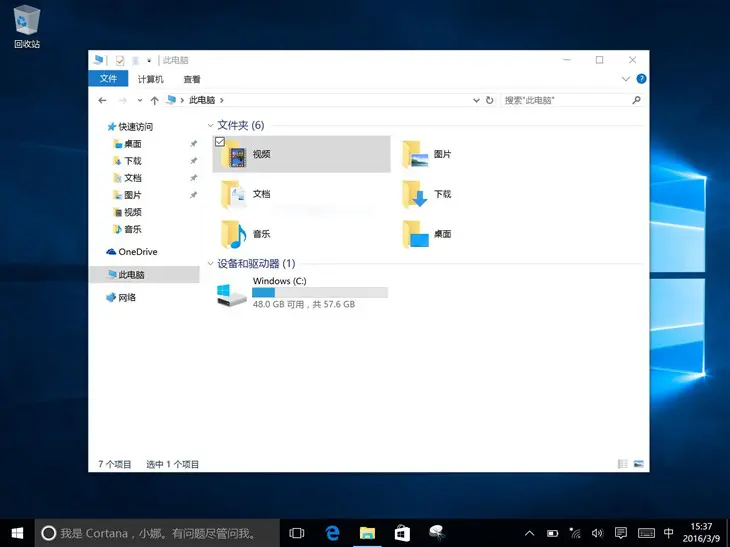Open 网络 in the navigation pane
Screen dimensions: 730x547
coord(121,297)
